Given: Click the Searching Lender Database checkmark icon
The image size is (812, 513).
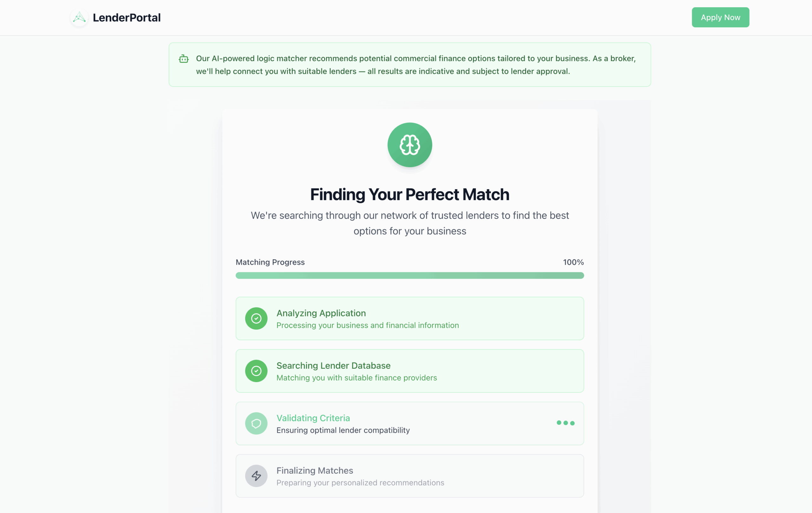Looking at the screenshot, I should click(256, 371).
